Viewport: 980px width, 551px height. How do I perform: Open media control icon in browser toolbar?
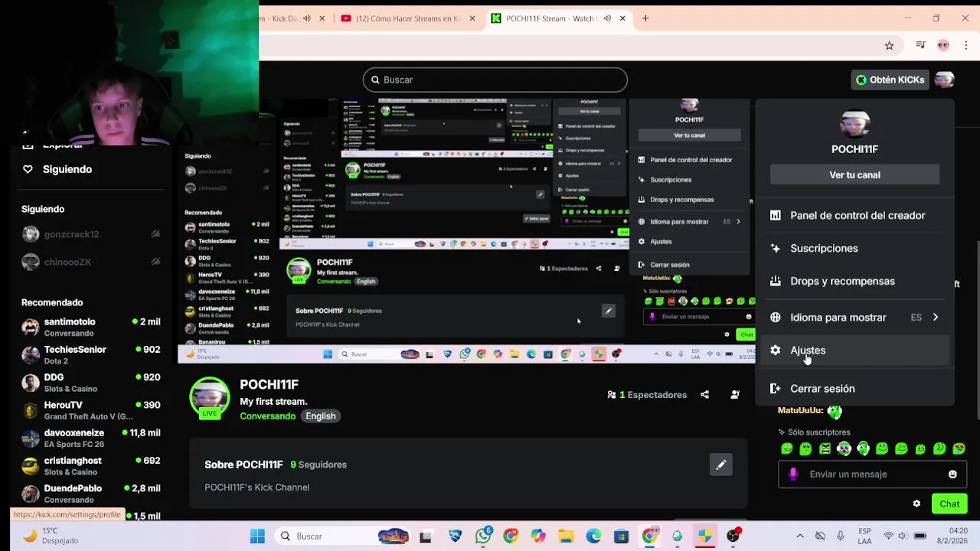(920, 46)
